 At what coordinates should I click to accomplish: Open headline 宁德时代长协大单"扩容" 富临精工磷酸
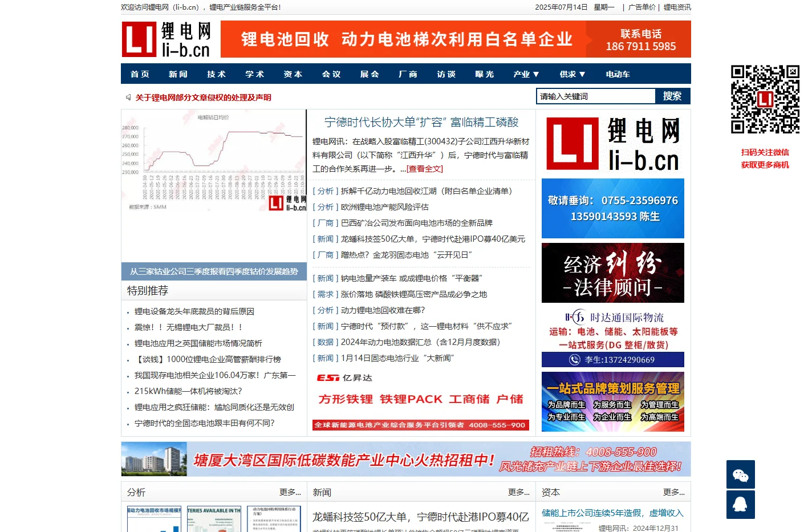coord(421,122)
